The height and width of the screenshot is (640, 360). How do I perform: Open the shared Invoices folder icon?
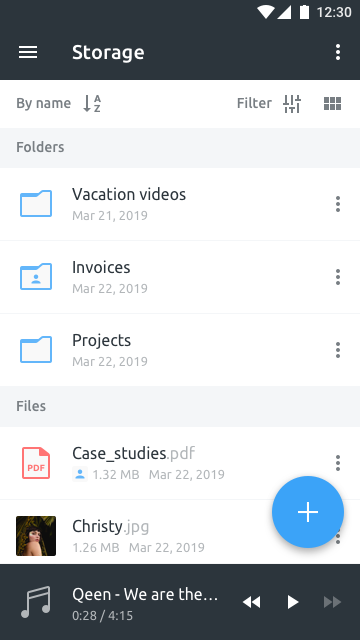[x=36, y=276]
